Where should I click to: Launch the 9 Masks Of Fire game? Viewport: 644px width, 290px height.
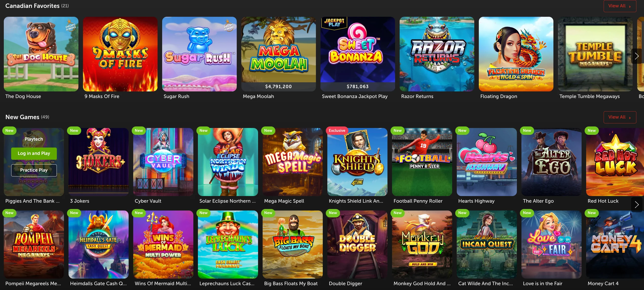pos(120,54)
